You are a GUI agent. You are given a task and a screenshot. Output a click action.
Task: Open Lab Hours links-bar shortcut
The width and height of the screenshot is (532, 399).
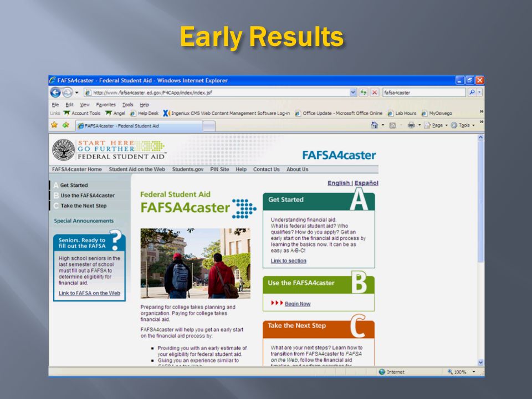pos(402,113)
